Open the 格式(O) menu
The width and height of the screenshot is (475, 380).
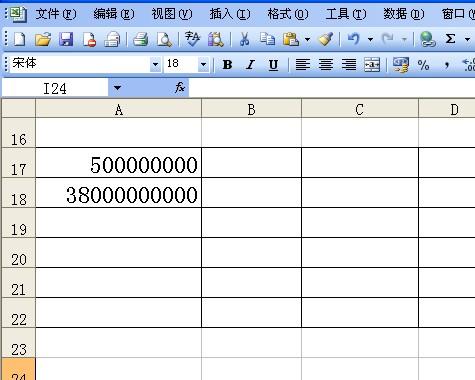click(x=288, y=14)
